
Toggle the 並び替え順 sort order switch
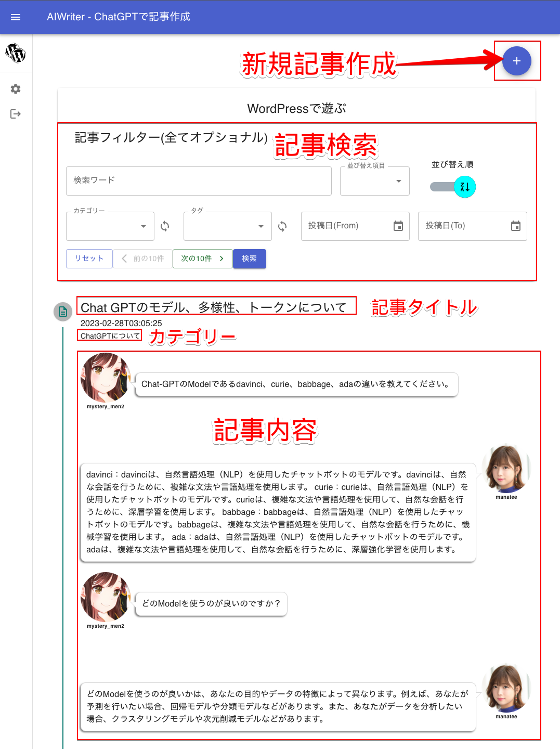(453, 187)
